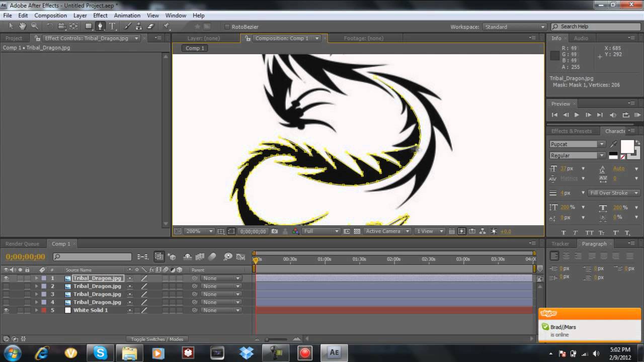
Task: Open parent None dropdown for layer 5
Action: coord(221,310)
